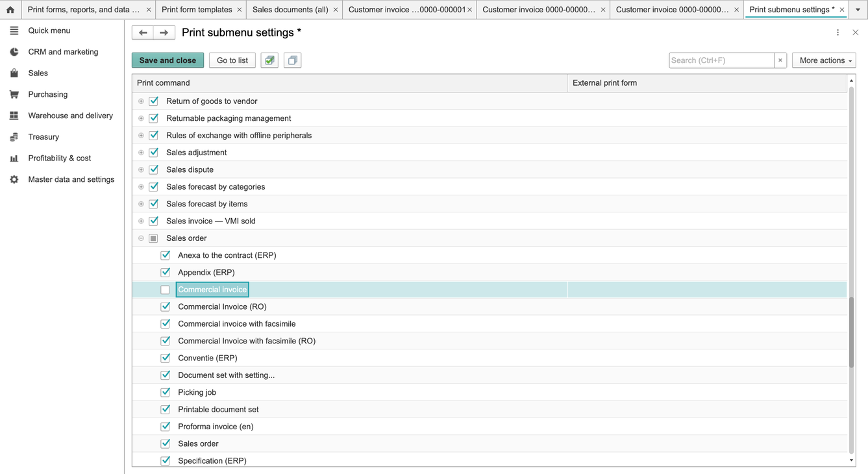This screenshot has height=474, width=868.
Task: Click the Sales bag icon
Action: tap(14, 73)
